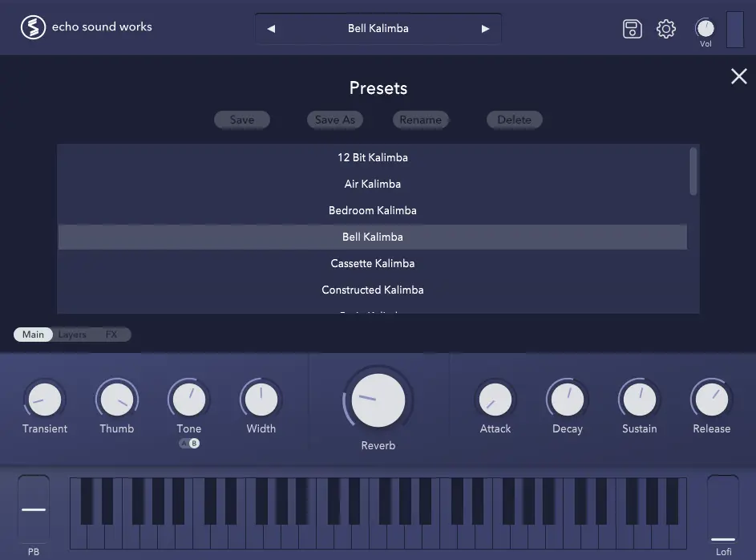Open the Bell Kalimba preset name selector
This screenshot has height=560, width=756.
click(378, 29)
